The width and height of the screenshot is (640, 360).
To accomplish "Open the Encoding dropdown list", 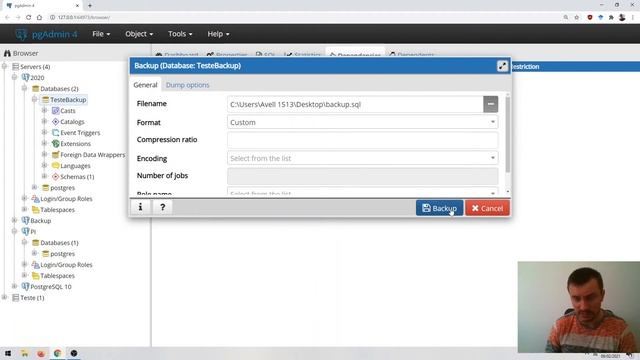I will coord(362,158).
